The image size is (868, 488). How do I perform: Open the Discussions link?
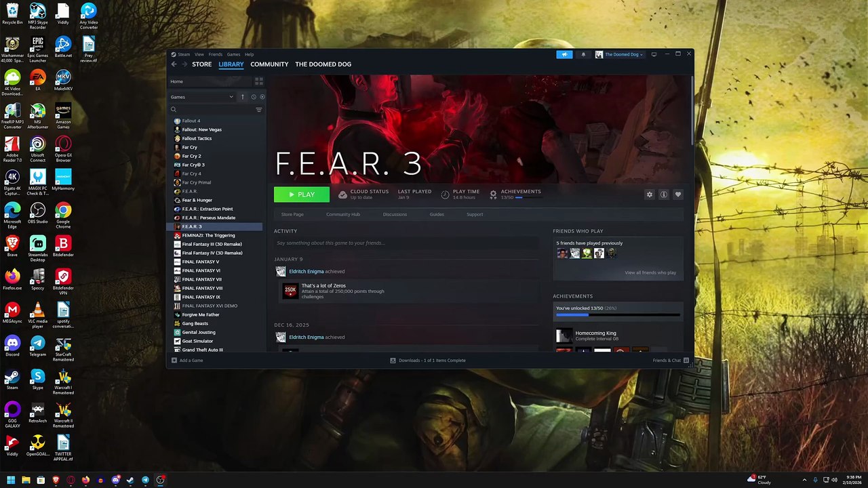395,214
